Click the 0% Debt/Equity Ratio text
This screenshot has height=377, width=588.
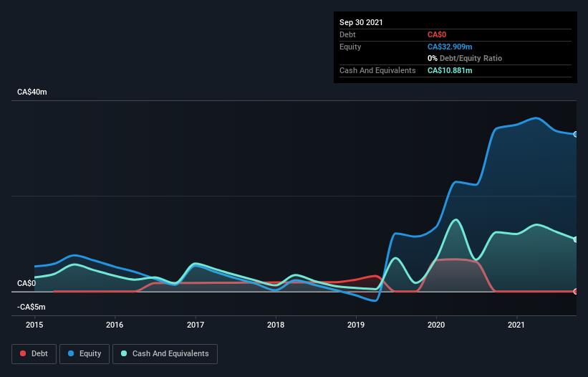pyautogui.click(x=465, y=59)
